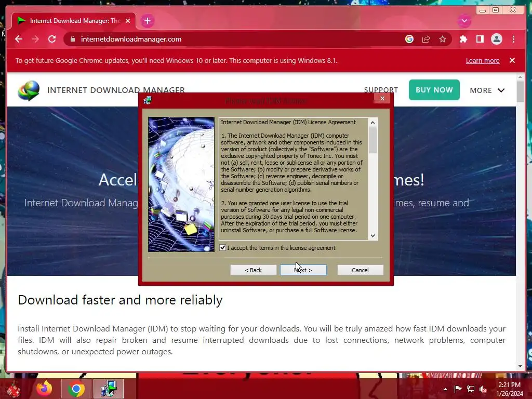View site info via lock icon
The width and height of the screenshot is (532, 399).
coord(73,39)
